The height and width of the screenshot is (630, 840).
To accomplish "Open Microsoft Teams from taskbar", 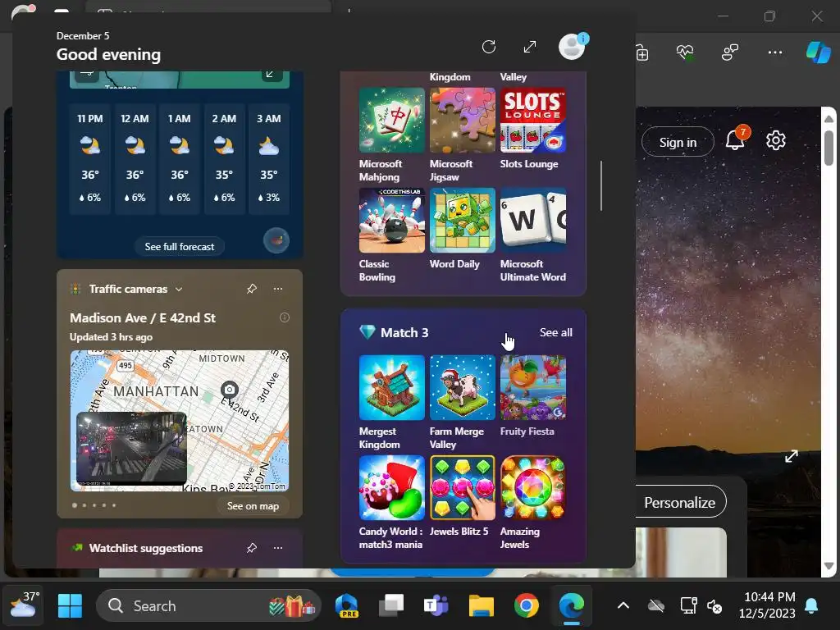I will [x=436, y=606].
